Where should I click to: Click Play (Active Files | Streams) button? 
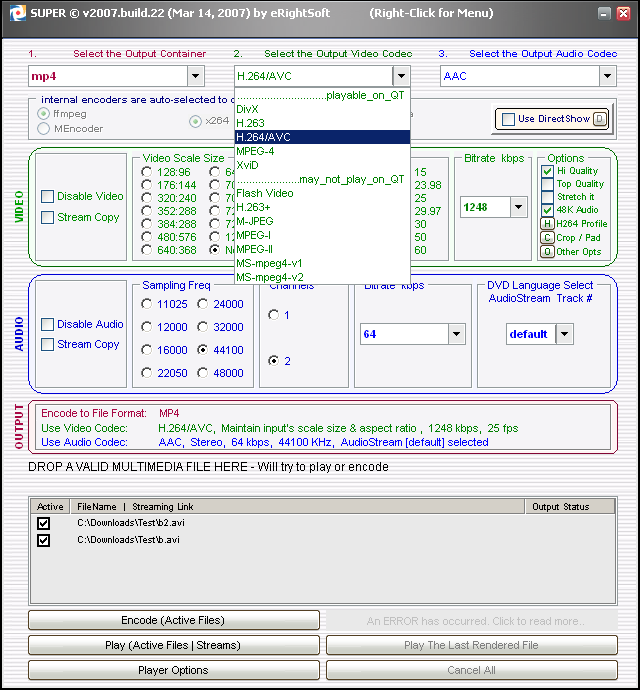(x=174, y=645)
